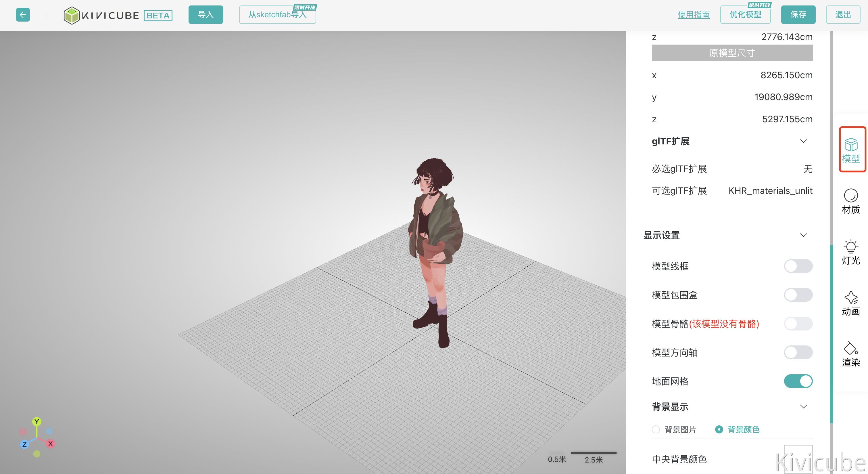Viewport: 868px width, 474px height.
Task: Disable the 地面网格 ground grid toggle
Action: pyautogui.click(x=798, y=381)
